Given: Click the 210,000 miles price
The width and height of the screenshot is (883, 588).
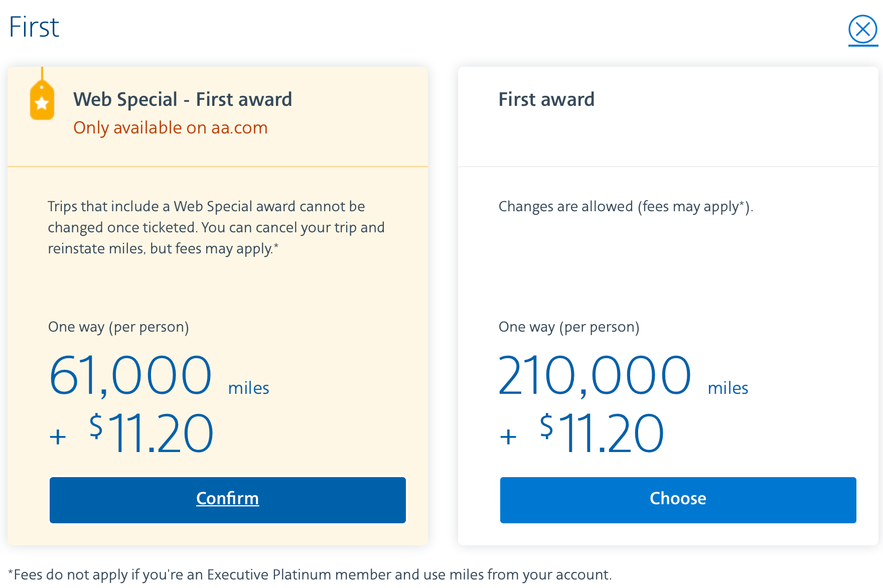Looking at the screenshot, I should pos(595,375).
